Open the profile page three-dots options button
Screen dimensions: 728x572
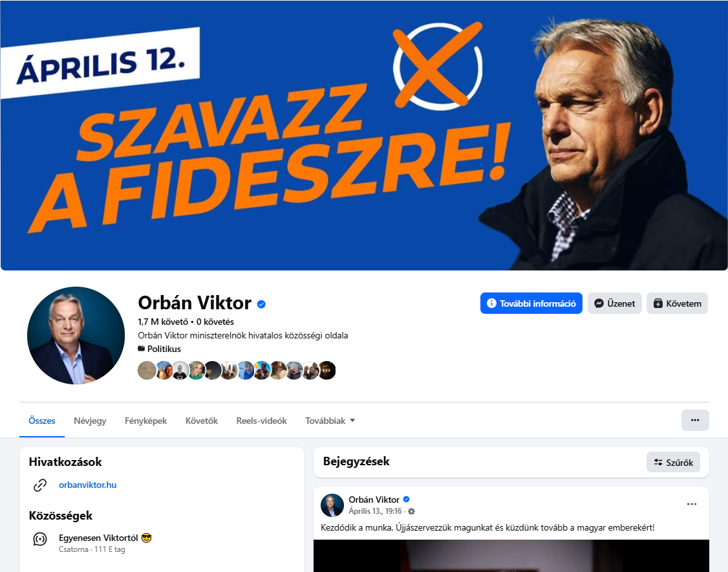(695, 420)
